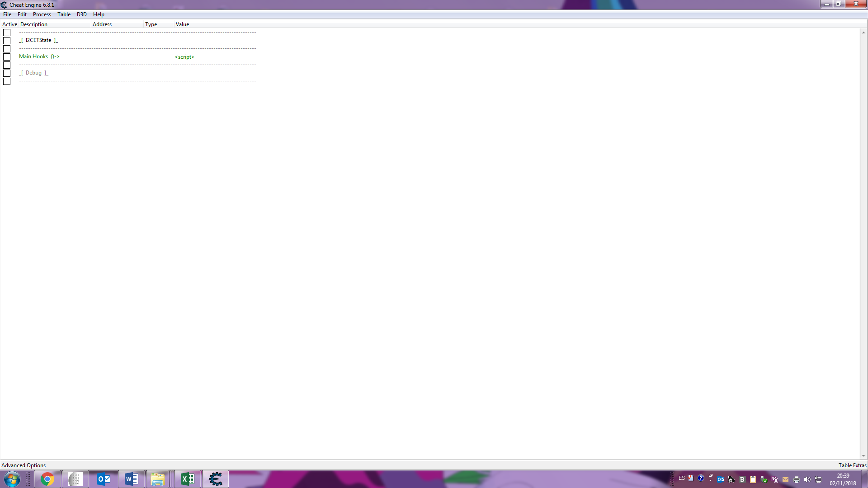Open Cheat Engine from the taskbar
Viewport: 868px width, 488px height.
(x=216, y=479)
